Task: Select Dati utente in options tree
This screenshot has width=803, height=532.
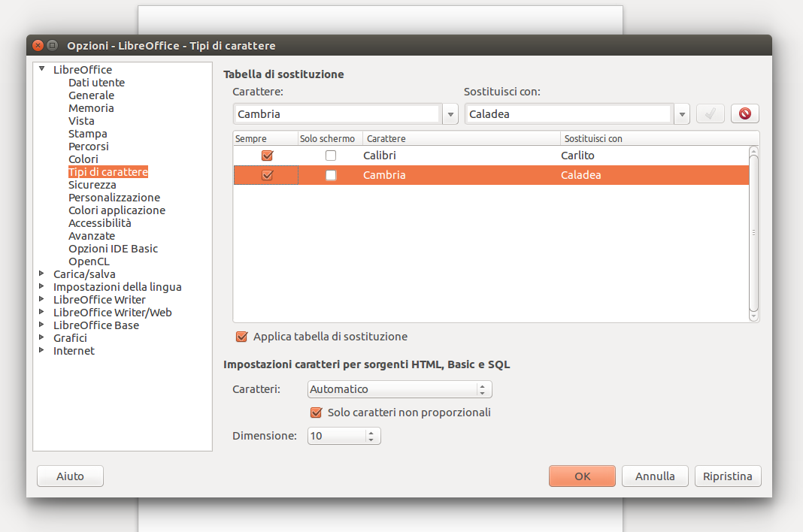Action: click(96, 83)
